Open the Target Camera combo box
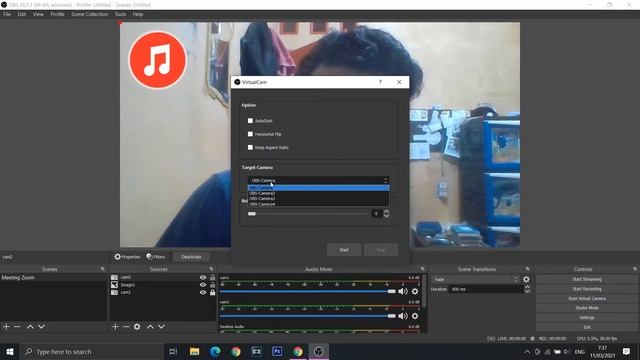Viewport: 640px width, 360px height. click(x=318, y=180)
